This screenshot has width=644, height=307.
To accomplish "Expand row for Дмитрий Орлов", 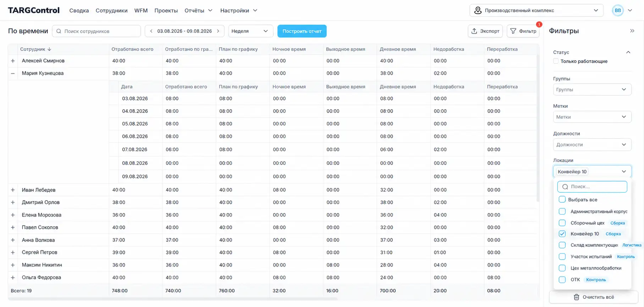I will pos(13,202).
